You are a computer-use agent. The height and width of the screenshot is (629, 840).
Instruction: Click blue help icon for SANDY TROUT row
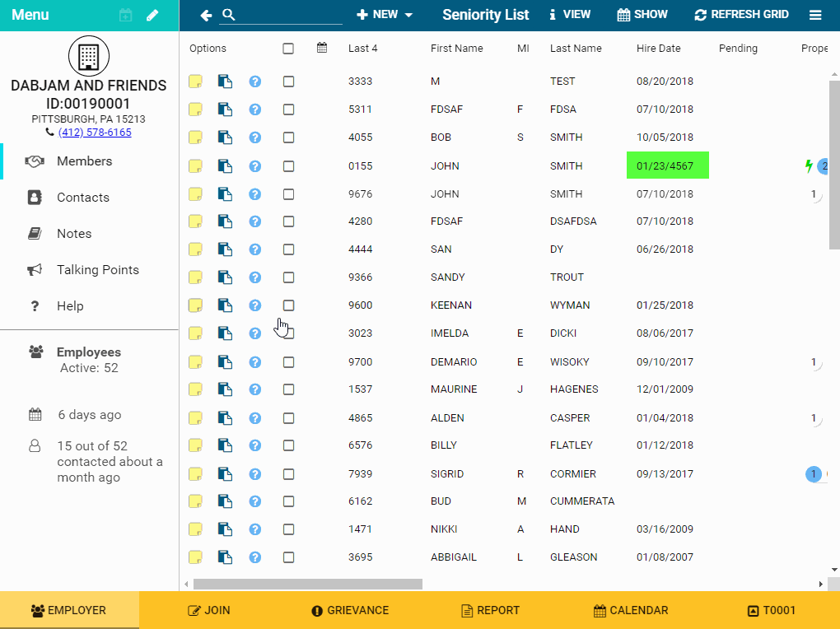(x=255, y=277)
